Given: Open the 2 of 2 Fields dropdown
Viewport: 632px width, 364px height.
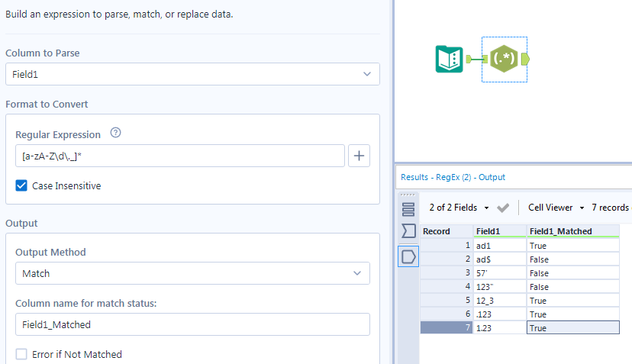Looking at the screenshot, I should click(x=459, y=208).
